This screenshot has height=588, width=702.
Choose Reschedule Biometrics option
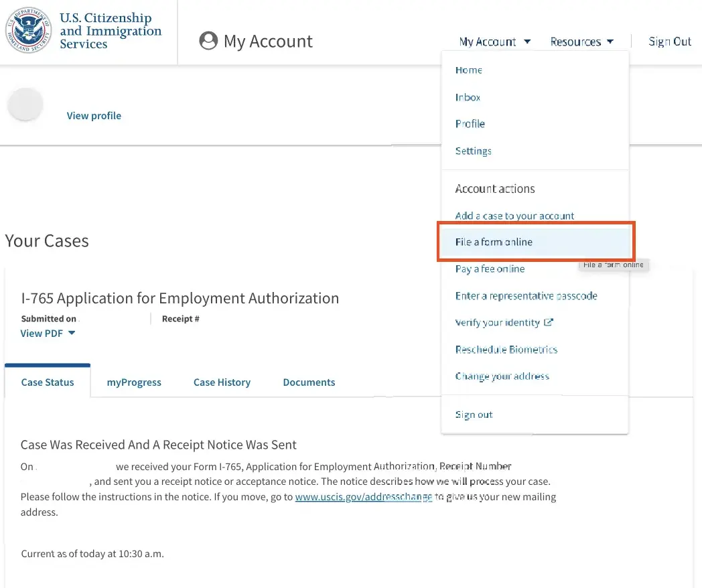pos(506,349)
